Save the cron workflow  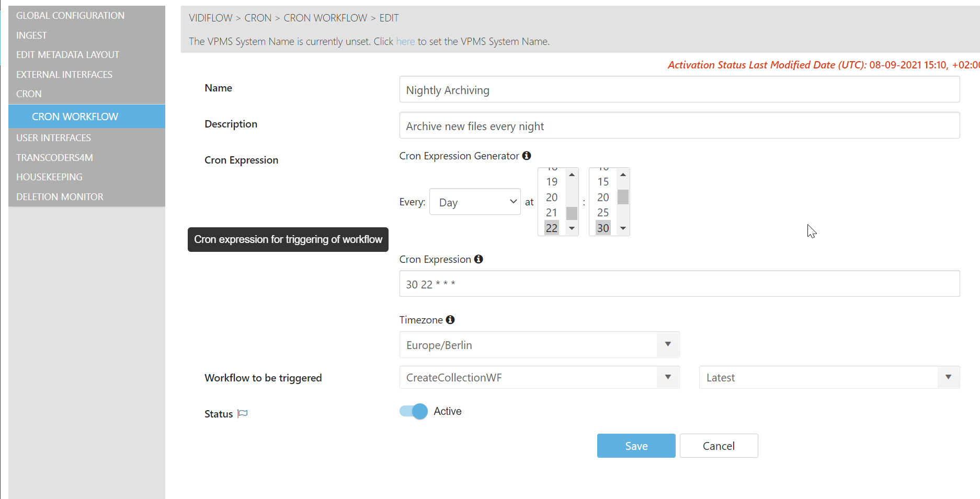tap(636, 446)
